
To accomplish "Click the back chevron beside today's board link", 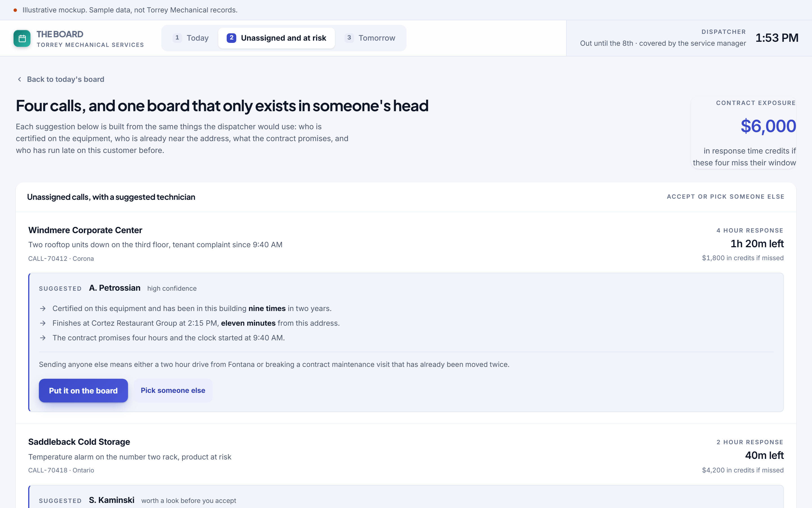I will (x=19, y=79).
